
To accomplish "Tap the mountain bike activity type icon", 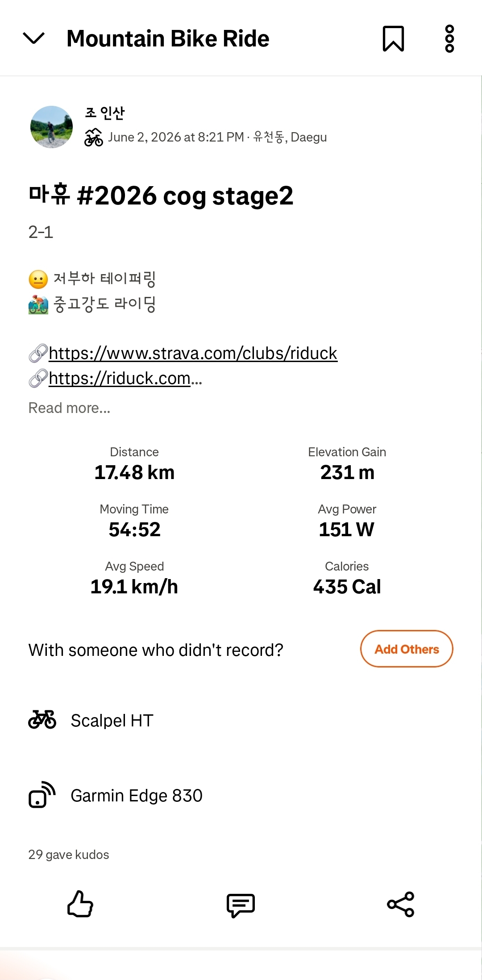I will (94, 137).
